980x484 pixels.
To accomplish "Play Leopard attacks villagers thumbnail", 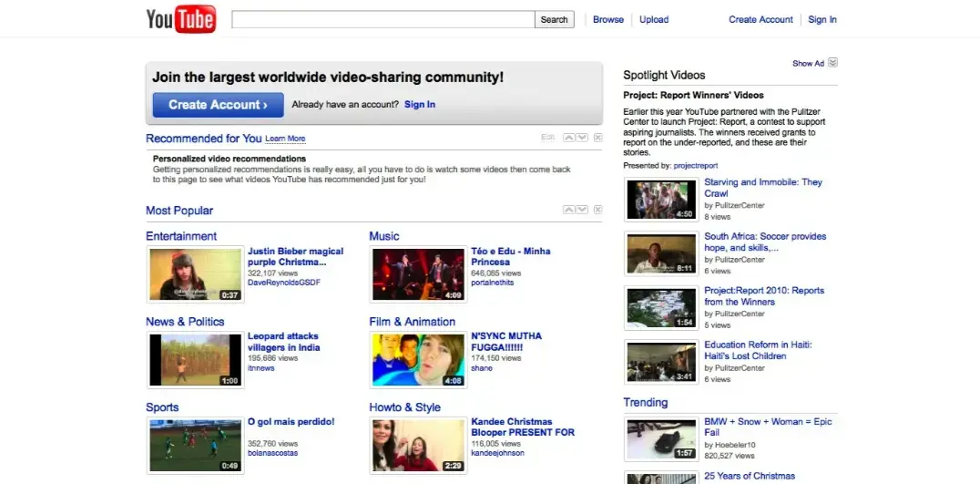I will pos(195,359).
